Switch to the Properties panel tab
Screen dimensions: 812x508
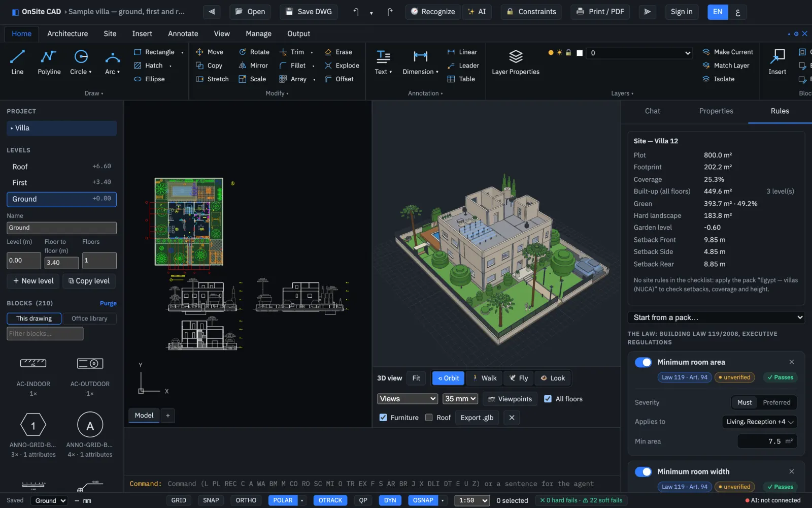click(x=716, y=111)
